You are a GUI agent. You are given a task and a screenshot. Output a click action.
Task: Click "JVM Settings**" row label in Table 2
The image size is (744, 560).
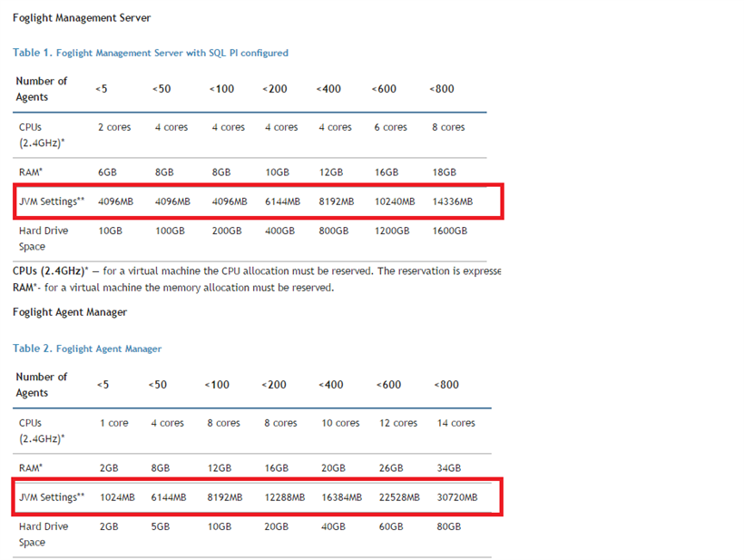pyautogui.click(x=52, y=497)
